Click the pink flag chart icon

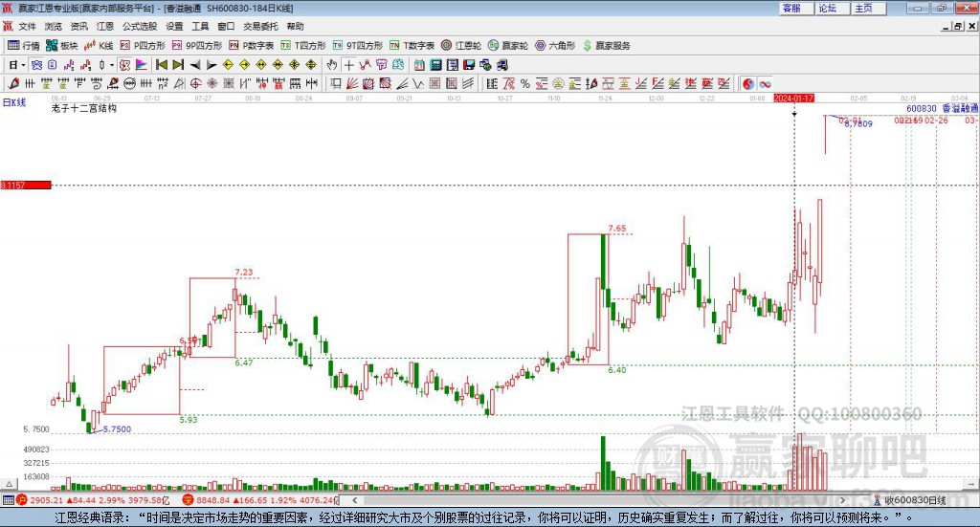[x=142, y=65]
